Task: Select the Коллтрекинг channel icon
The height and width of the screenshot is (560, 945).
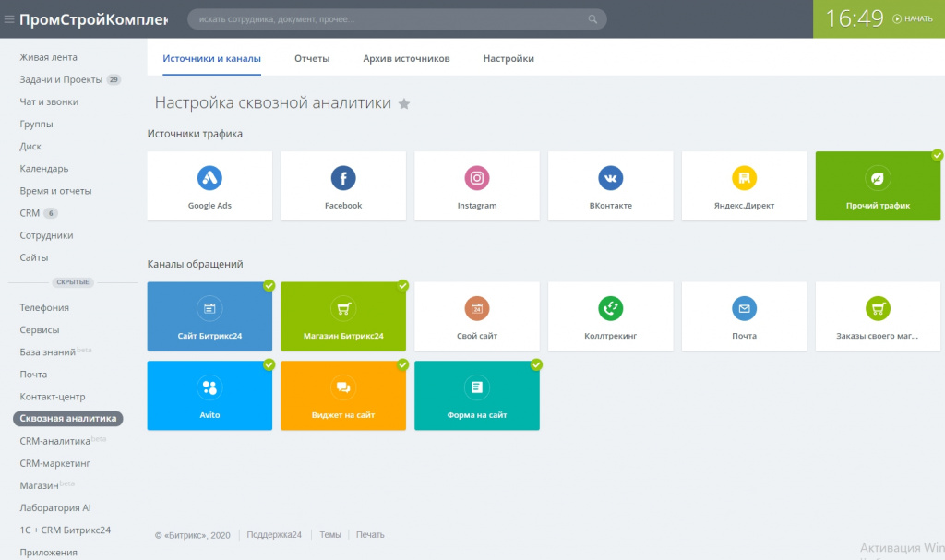Action: 611,309
